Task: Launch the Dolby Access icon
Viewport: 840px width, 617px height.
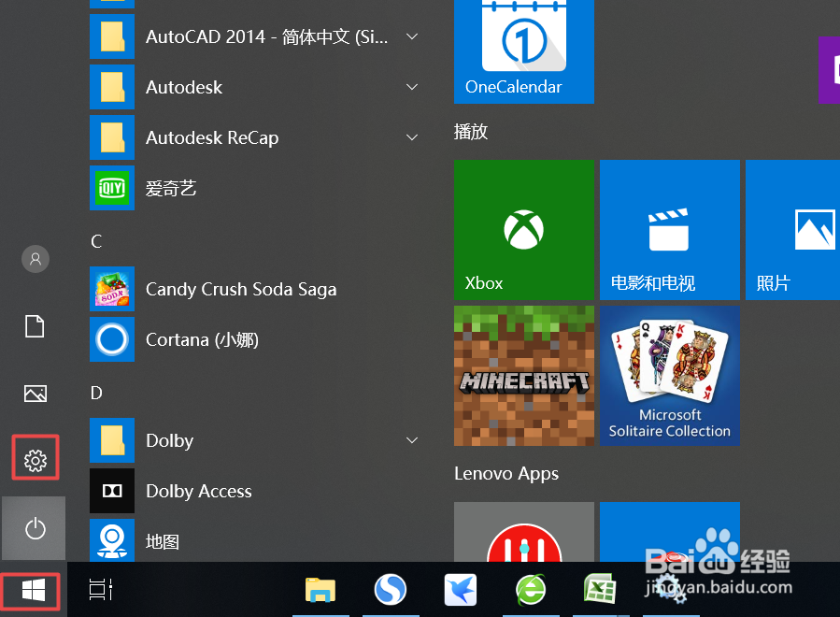Action: [x=112, y=491]
